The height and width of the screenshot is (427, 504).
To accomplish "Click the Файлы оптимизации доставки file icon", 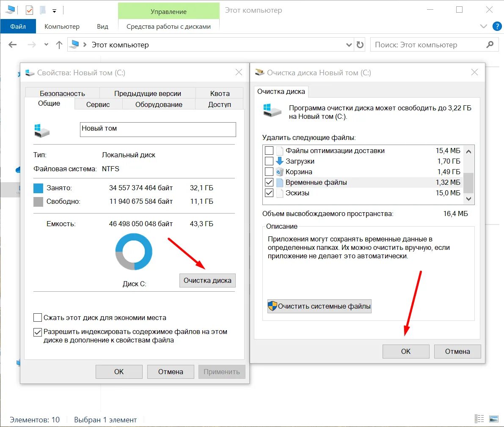I will (280, 150).
